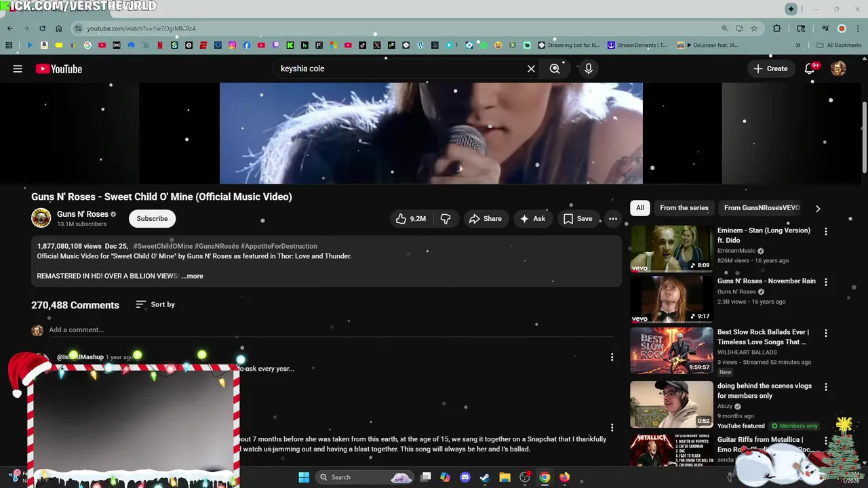Viewport: 868px width, 488px height.
Task: Open Eminem Stan video thumbnail
Action: coord(671,249)
